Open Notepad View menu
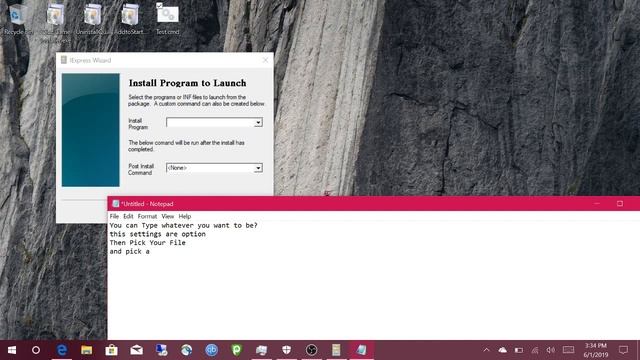 point(167,216)
